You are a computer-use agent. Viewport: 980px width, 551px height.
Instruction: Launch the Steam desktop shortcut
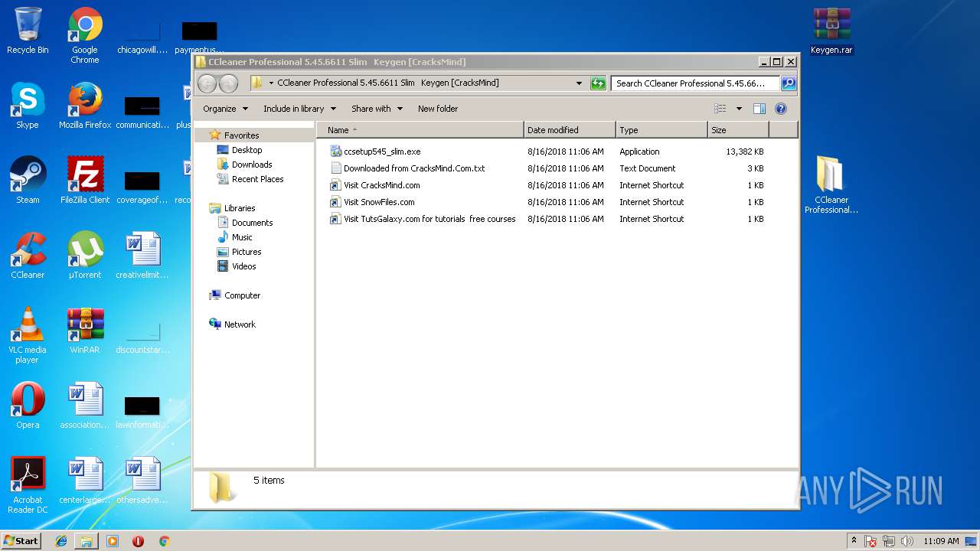[x=28, y=181]
